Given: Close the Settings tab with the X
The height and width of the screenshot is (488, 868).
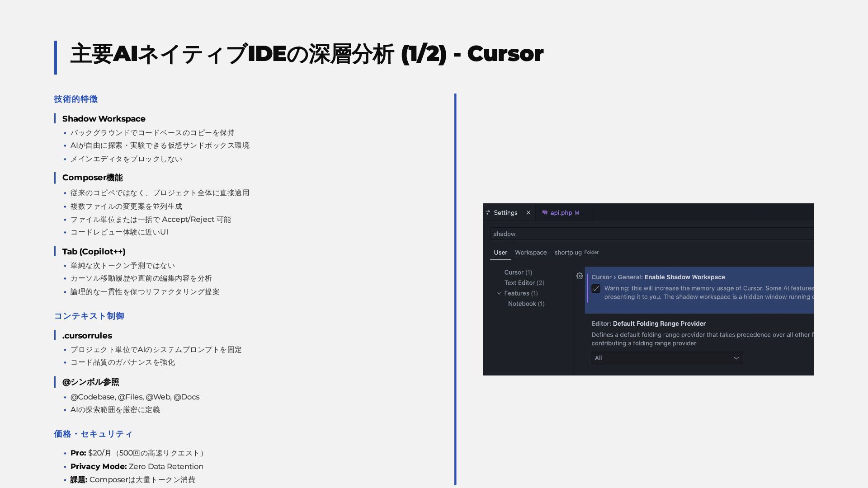Looking at the screenshot, I should pos(528,212).
